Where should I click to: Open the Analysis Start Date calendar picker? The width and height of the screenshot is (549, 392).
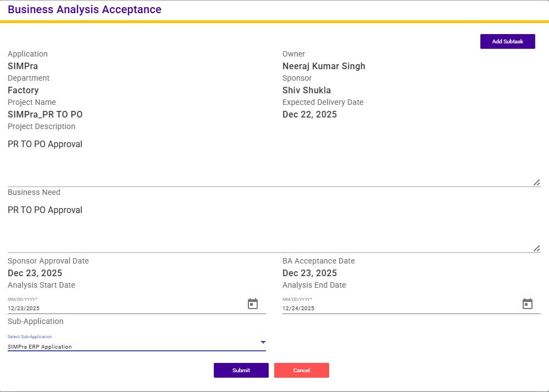tap(253, 304)
